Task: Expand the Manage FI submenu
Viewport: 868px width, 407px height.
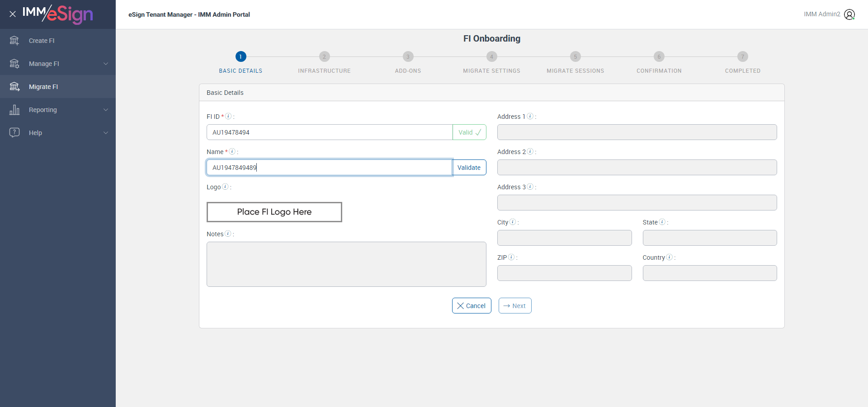Action: [x=106, y=64]
